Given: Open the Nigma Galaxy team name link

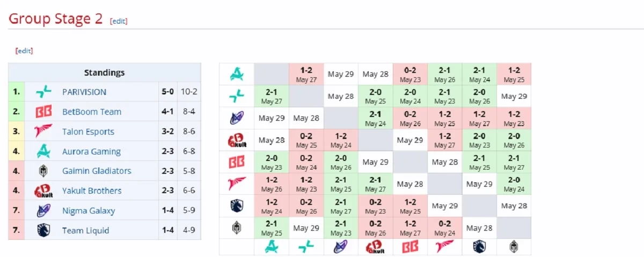Looking at the screenshot, I should click(x=89, y=211).
